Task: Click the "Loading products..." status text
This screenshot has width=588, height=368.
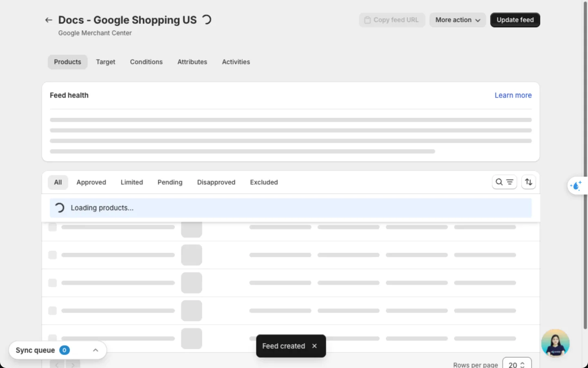Action: click(102, 208)
